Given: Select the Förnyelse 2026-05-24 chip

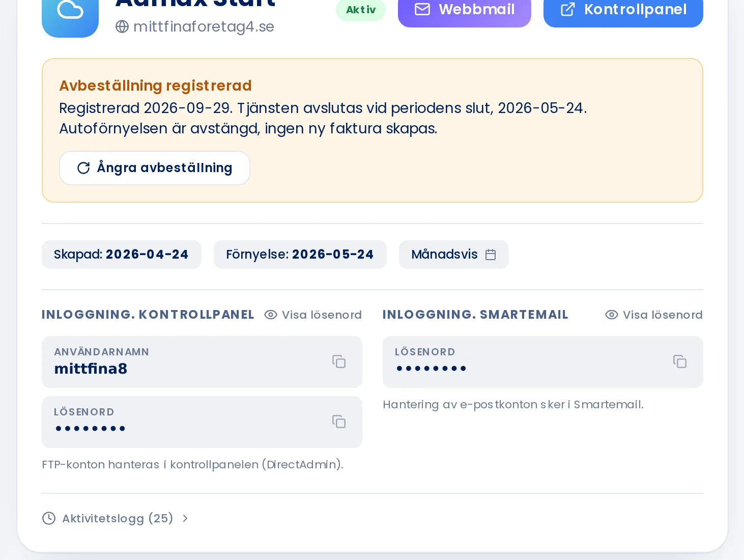Looking at the screenshot, I should (300, 255).
